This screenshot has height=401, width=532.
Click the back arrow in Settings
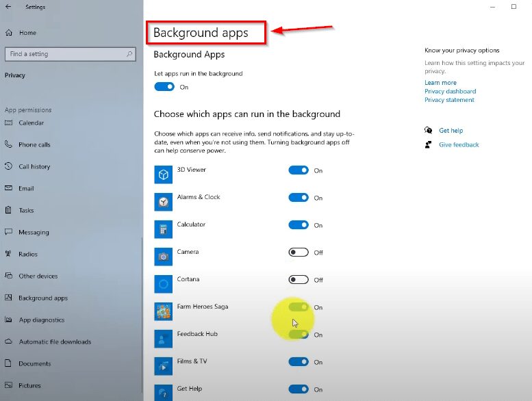(x=8, y=7)
